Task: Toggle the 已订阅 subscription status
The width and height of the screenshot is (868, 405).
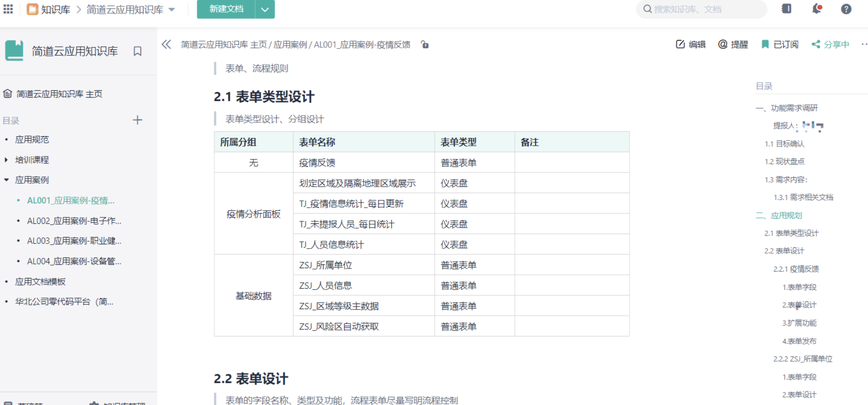Action: coord(780,44)
